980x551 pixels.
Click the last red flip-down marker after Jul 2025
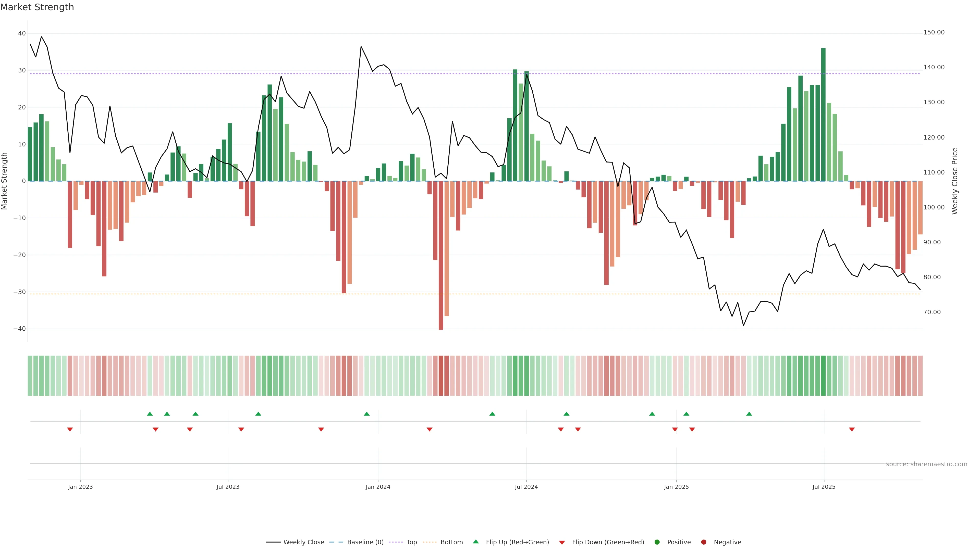pos(852,429)
